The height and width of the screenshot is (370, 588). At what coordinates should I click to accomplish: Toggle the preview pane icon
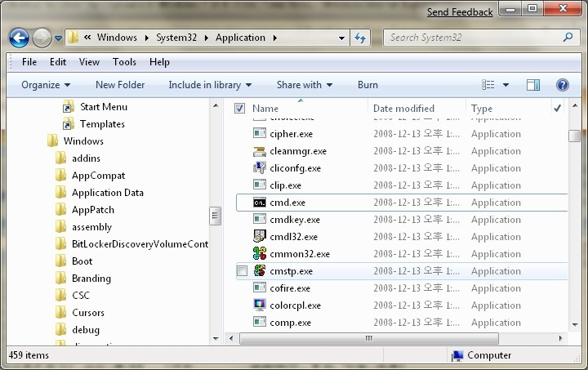click(532, 85)
